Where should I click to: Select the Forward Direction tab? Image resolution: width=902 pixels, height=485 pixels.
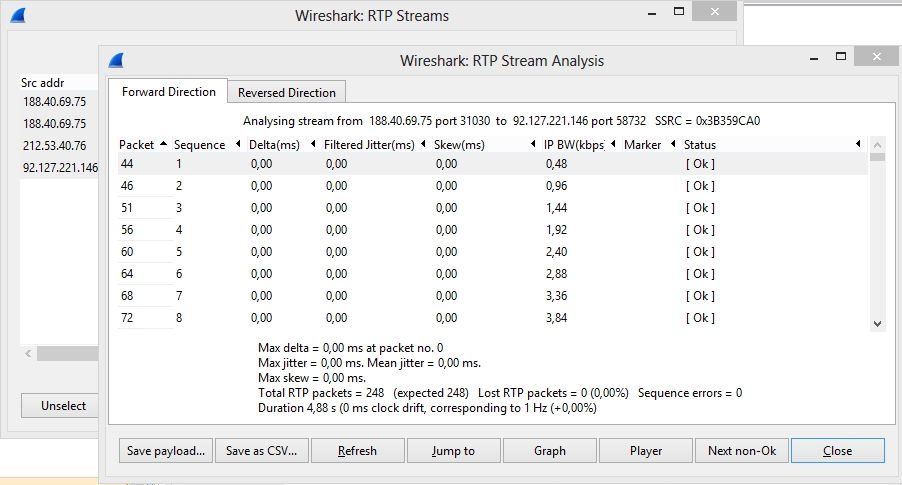[168, 92]
